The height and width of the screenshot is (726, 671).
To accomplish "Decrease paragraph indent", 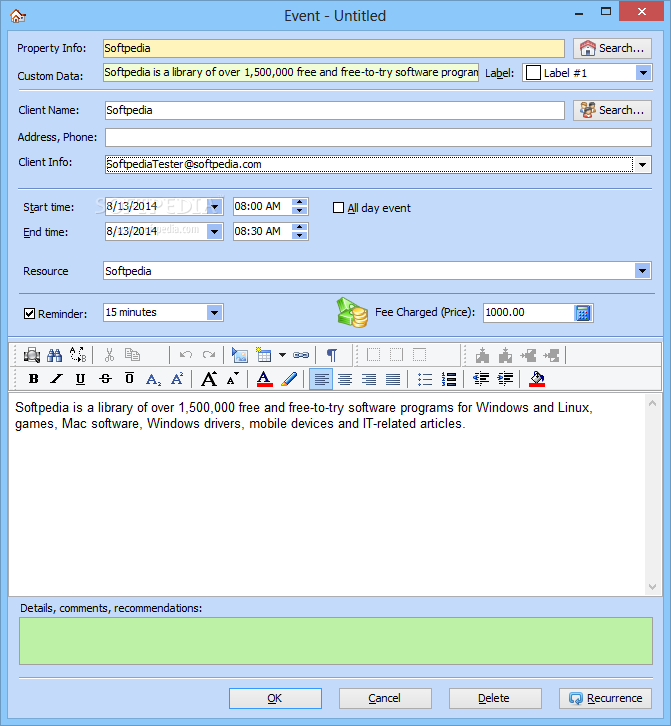I will [x=481, y=379].
